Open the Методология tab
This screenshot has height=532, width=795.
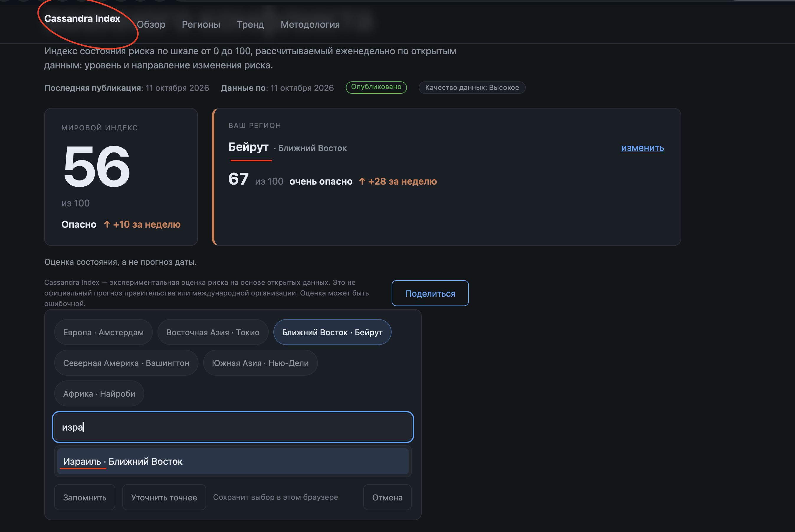310,24
